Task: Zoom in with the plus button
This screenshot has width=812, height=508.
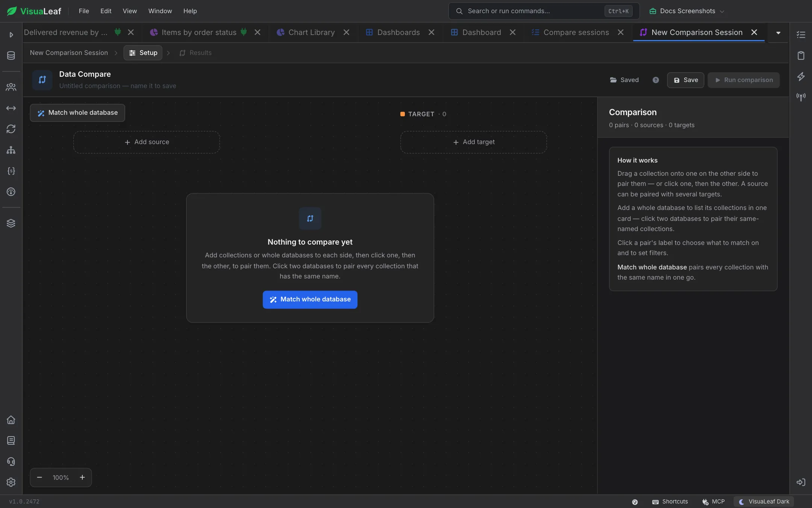Action: point(82,478)
